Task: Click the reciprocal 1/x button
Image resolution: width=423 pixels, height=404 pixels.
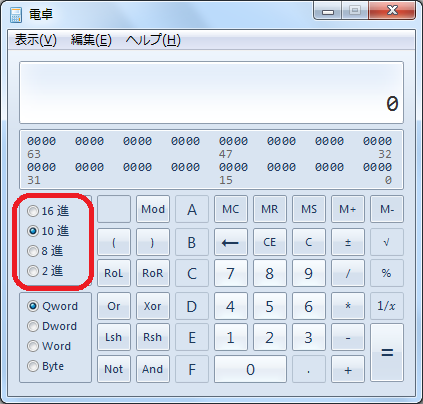Action: coord(387,306)
